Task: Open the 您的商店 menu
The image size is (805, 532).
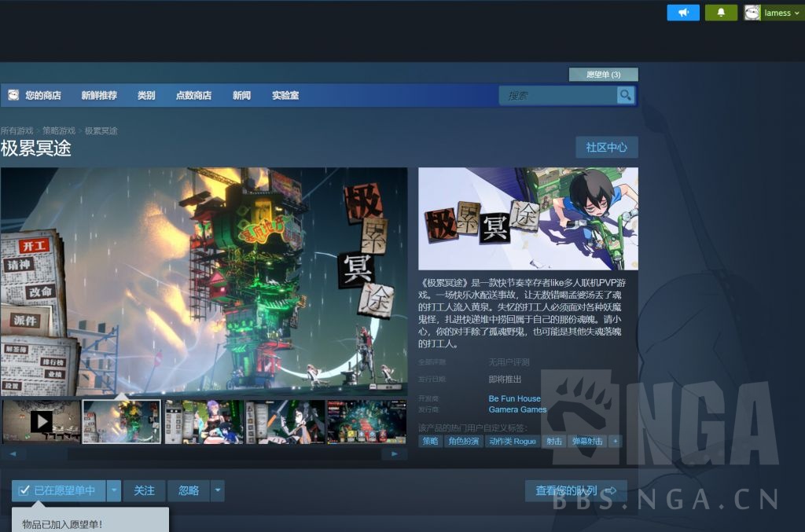Action: (x=43, y=95)
